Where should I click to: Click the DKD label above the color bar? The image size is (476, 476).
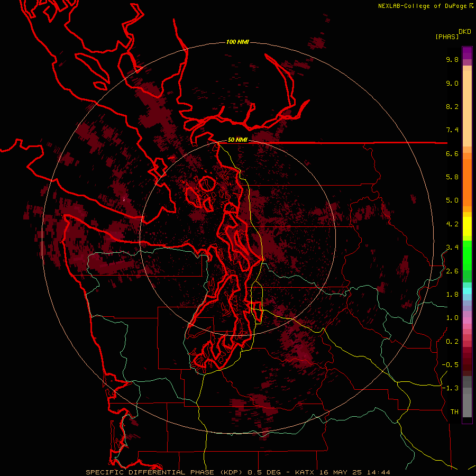[x=464, y=32]
